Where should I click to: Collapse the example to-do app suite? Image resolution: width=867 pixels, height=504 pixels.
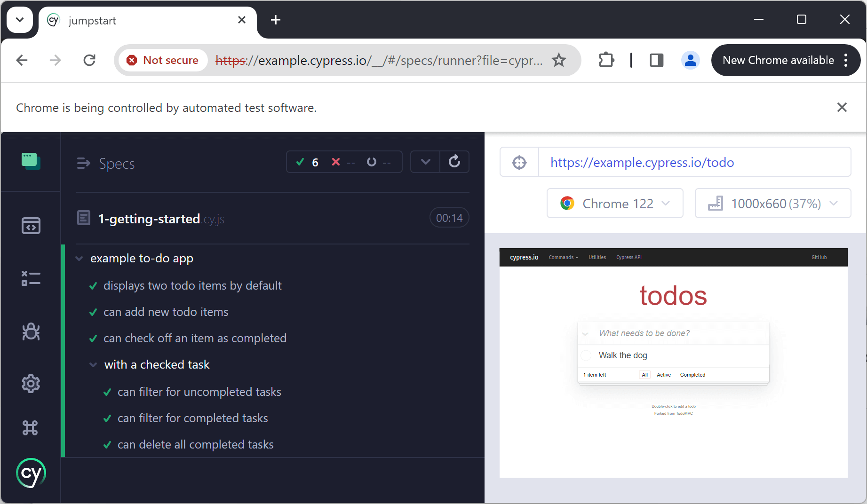click(x=80, y=259)
